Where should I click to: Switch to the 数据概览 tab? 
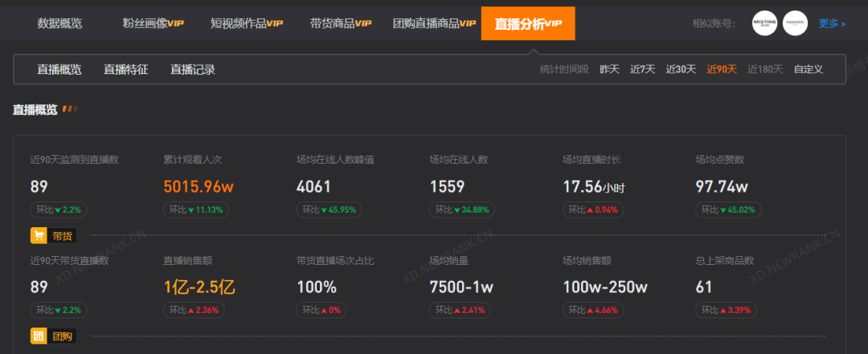(x=59, y=23)
